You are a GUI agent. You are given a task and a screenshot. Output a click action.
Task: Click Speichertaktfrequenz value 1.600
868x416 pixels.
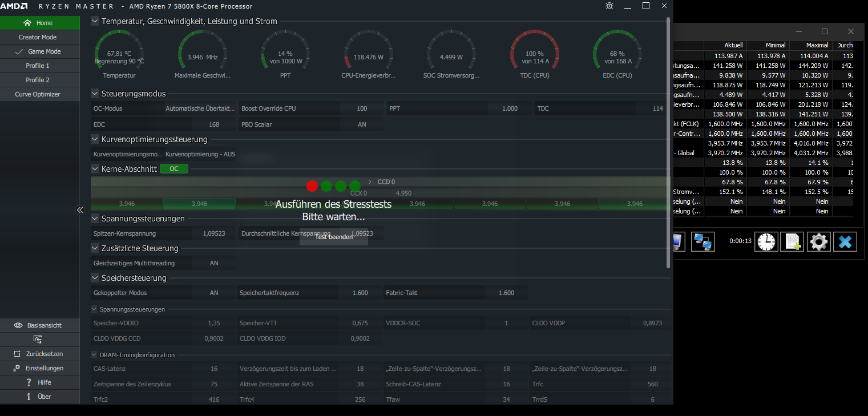(360, 293)
